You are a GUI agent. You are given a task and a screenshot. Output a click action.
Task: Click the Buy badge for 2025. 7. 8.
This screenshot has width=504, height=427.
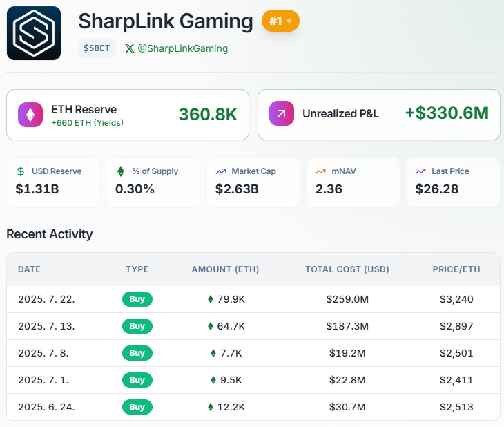click(137, 353)
